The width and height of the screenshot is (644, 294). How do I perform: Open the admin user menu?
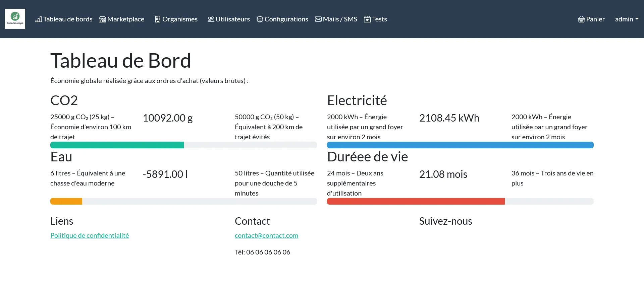tap(624, 19)
